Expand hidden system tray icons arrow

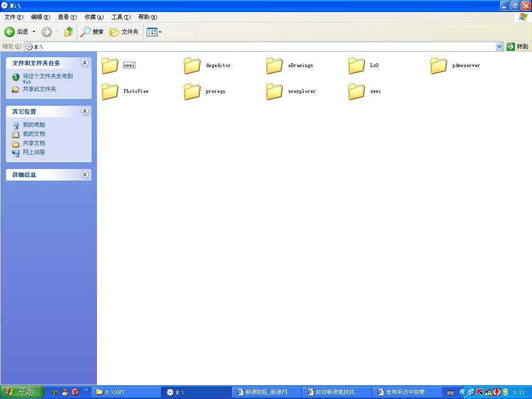(x=463, y=392)
